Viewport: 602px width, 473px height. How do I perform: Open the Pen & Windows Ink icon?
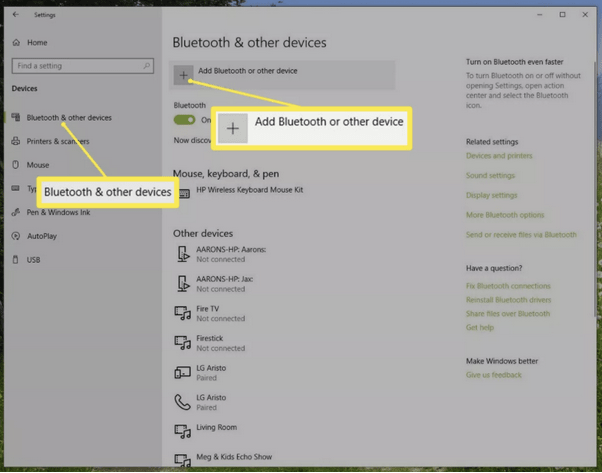pyautogui.click(x=16, y=212)
